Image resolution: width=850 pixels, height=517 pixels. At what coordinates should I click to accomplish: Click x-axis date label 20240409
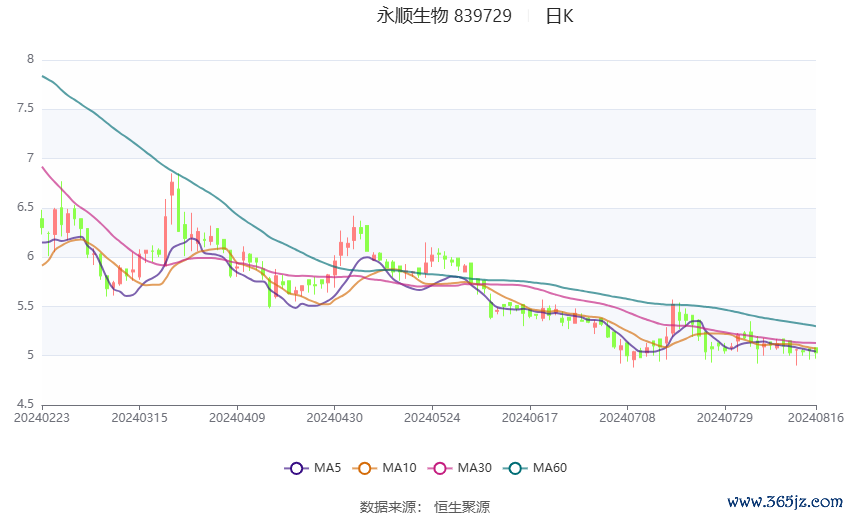coord(237,418)
